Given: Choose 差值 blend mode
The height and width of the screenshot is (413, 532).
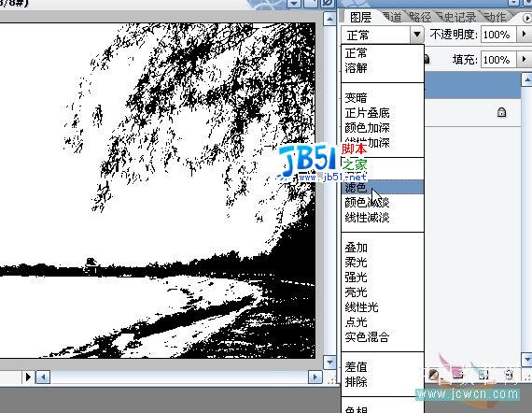Looking at the screenshot, I should tap(383, 367).
